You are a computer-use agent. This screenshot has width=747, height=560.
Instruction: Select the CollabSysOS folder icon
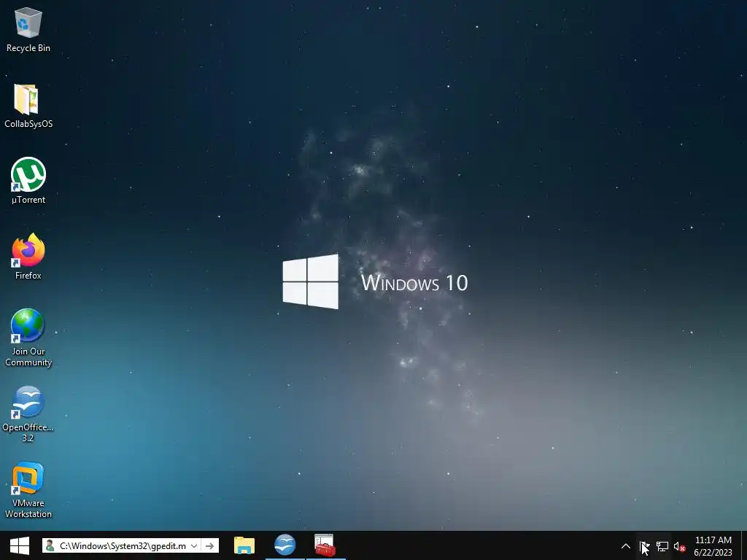[x=28, y=106]
